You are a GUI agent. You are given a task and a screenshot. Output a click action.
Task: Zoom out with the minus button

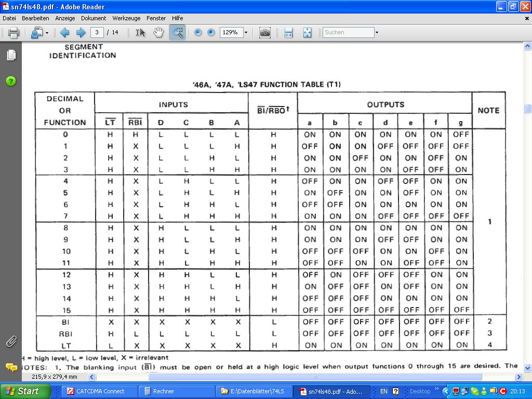(x=198, y=32)
